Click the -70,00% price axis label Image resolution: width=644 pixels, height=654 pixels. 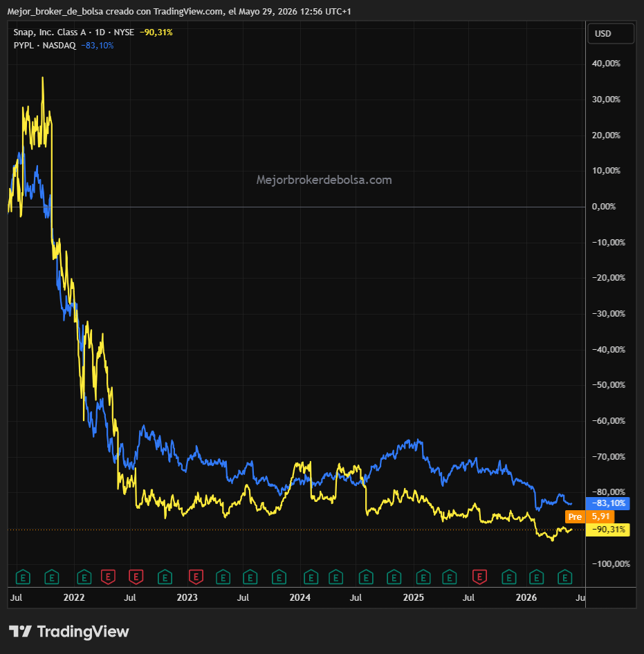tap(609, 457)
